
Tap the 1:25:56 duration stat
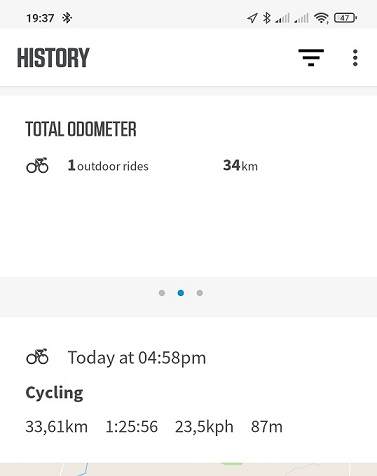(132, 427)
